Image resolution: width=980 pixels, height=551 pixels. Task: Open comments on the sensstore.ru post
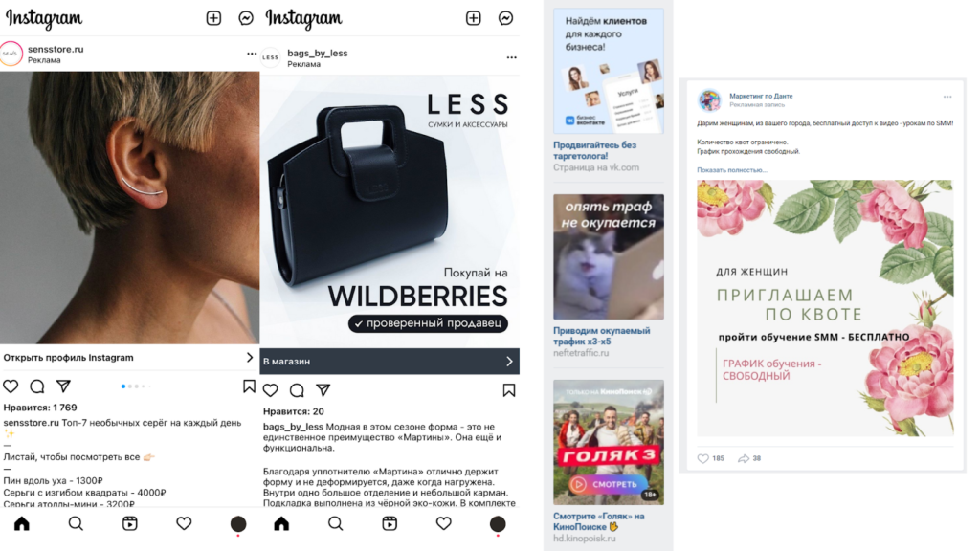[37, 386]
